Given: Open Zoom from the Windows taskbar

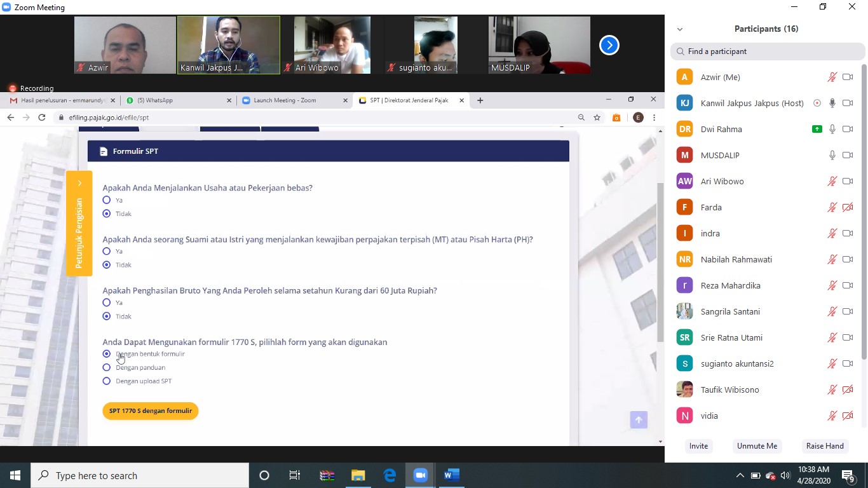Looking at the screenshot, I should pos(420,475).
